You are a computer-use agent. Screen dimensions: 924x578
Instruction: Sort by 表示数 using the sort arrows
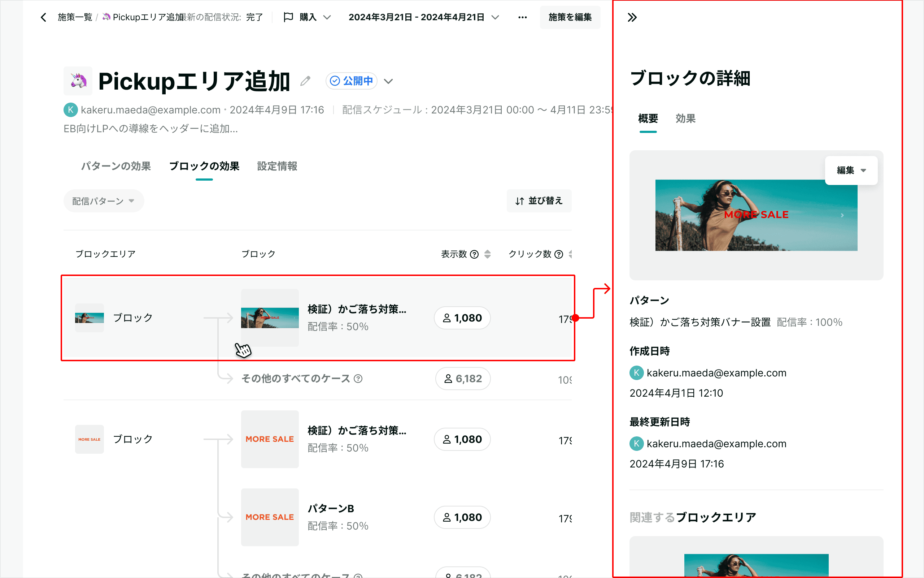pos(488,254)
